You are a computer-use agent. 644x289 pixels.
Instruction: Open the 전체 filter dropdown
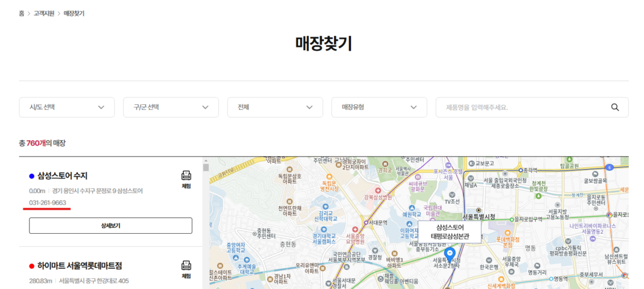(x=275, y=107)
